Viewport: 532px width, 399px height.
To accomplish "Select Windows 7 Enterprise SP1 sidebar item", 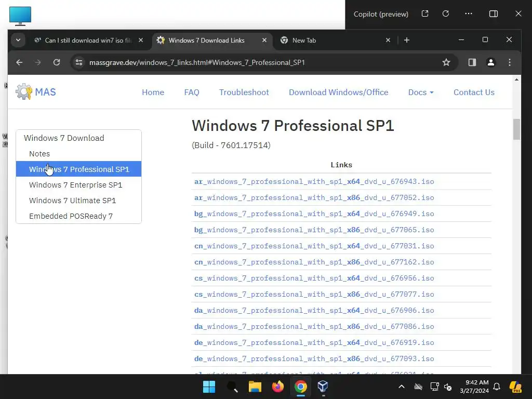I will (79, 185).
